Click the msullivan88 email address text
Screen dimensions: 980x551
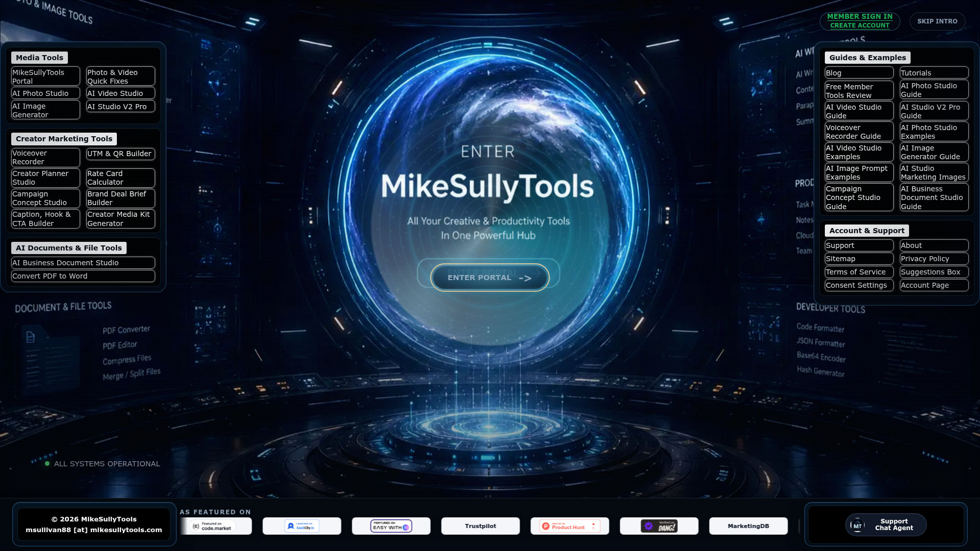94,530
